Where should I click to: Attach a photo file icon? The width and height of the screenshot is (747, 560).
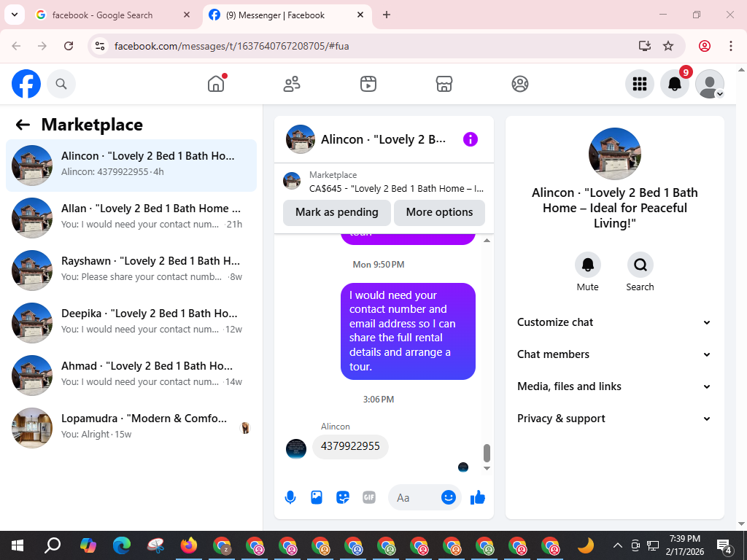(x=317, y=497)
